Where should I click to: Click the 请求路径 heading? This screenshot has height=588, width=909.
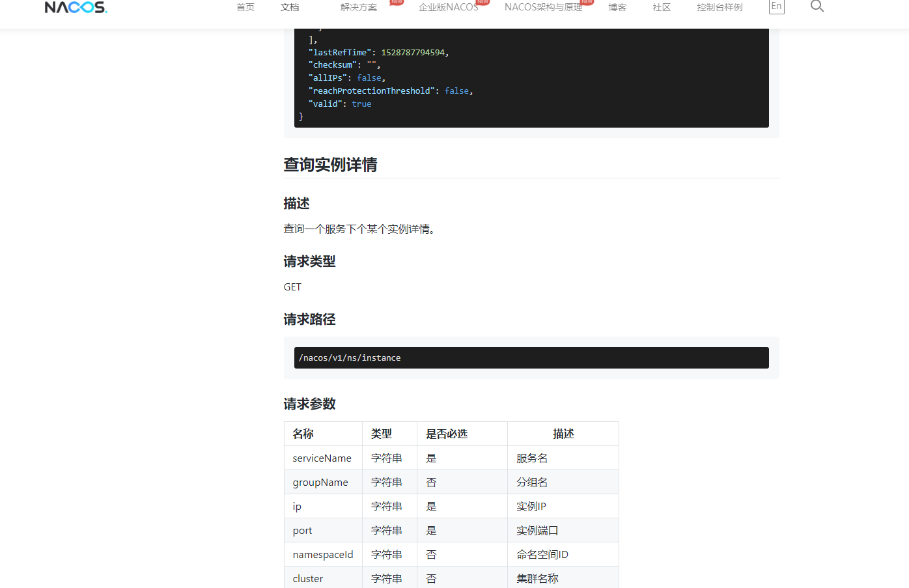309,320
